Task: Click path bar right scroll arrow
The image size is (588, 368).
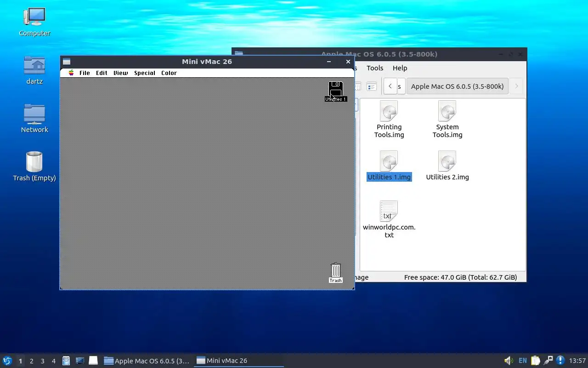Action: pos(516,86)
